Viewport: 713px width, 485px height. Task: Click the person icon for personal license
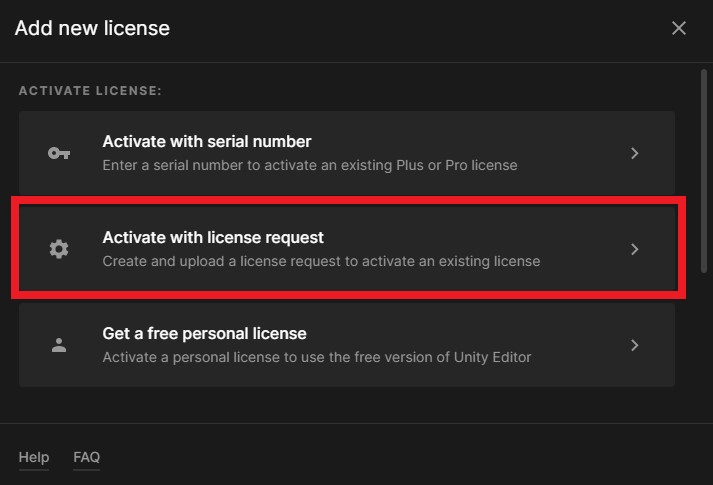59,345
